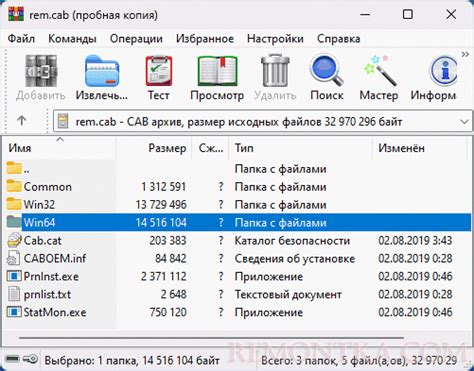Viewport: 474px width, 371px height.
Task: Select the Win32 folder name
Action: (x=39, y=205)
